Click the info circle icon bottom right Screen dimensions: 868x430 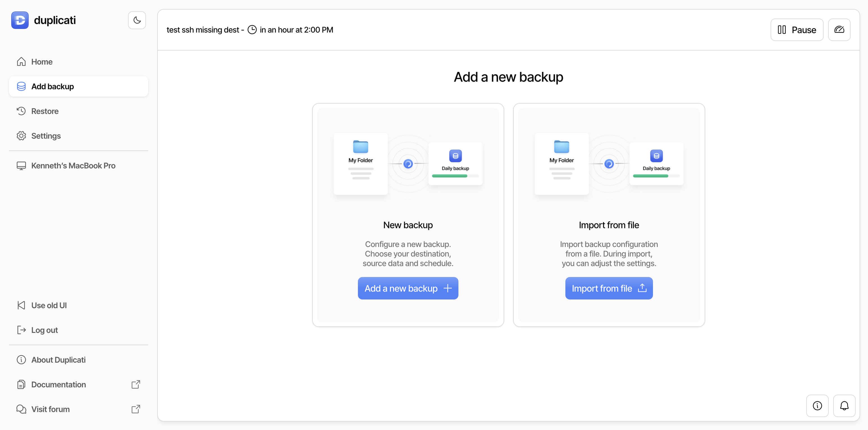817,406
